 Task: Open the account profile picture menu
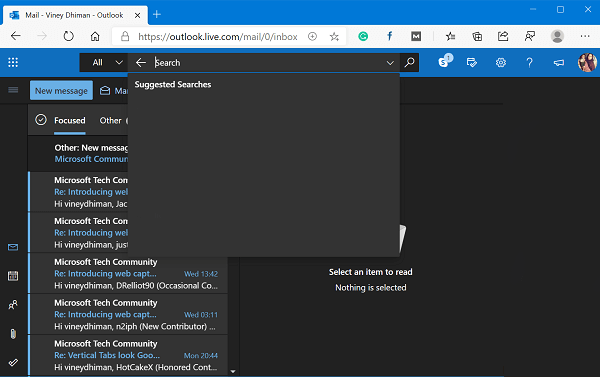587,62
